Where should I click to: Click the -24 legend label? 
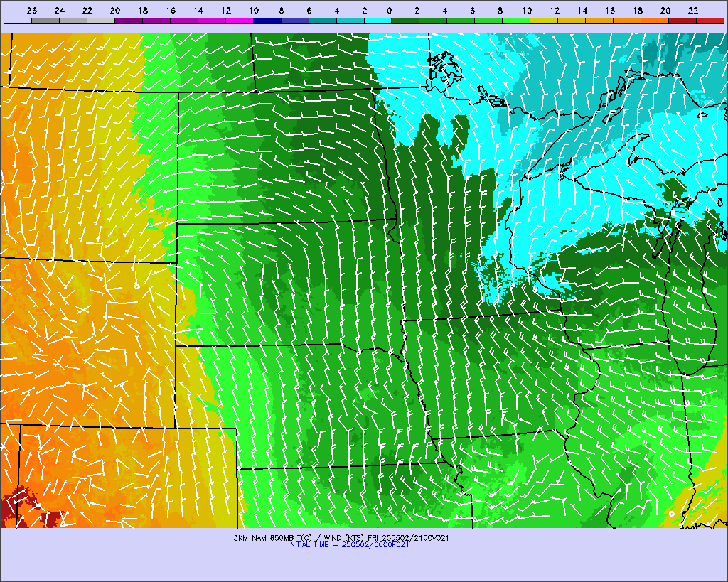57,11
